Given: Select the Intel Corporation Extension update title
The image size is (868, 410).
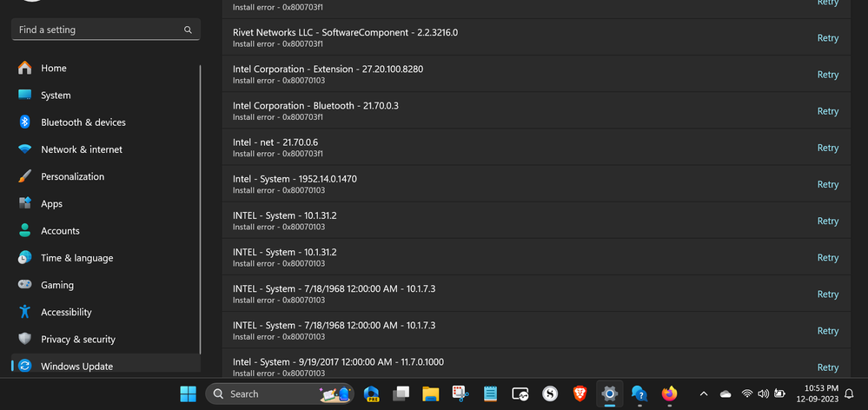Looking at the screenshot, I should point(328,69).
